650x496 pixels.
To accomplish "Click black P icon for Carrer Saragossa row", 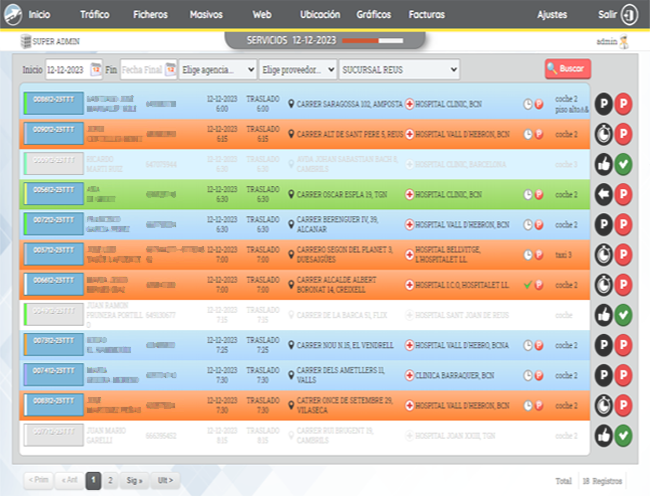I will tap(604, 104).
